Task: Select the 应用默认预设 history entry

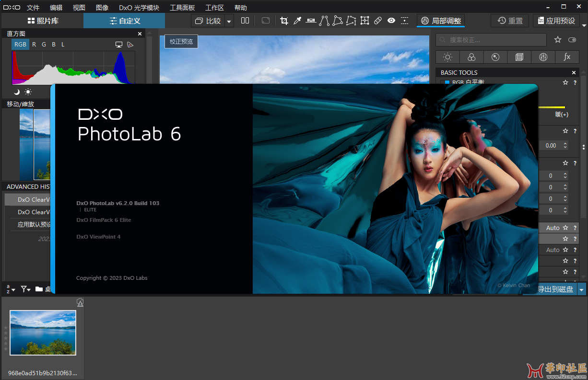Action: point(34,224)
